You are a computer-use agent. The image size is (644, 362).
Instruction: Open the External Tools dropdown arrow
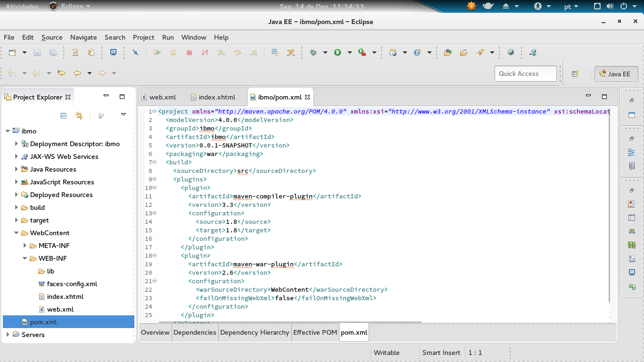(374, 53)
